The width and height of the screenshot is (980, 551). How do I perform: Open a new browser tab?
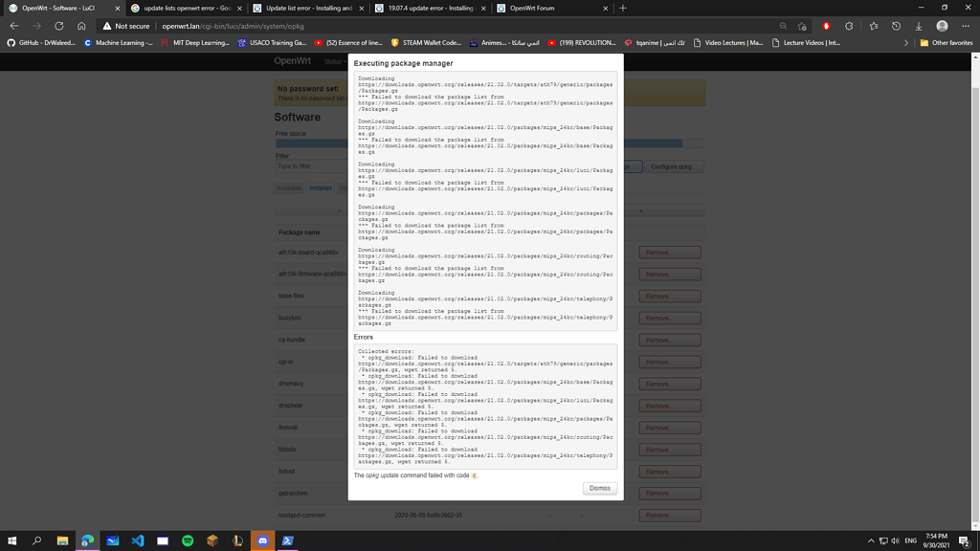coord(622,8)
